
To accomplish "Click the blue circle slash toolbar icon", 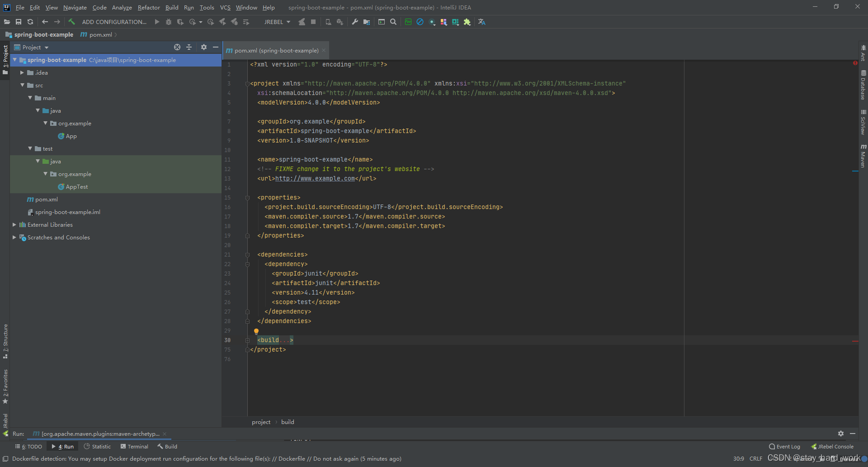I will [x=420, y=22].
